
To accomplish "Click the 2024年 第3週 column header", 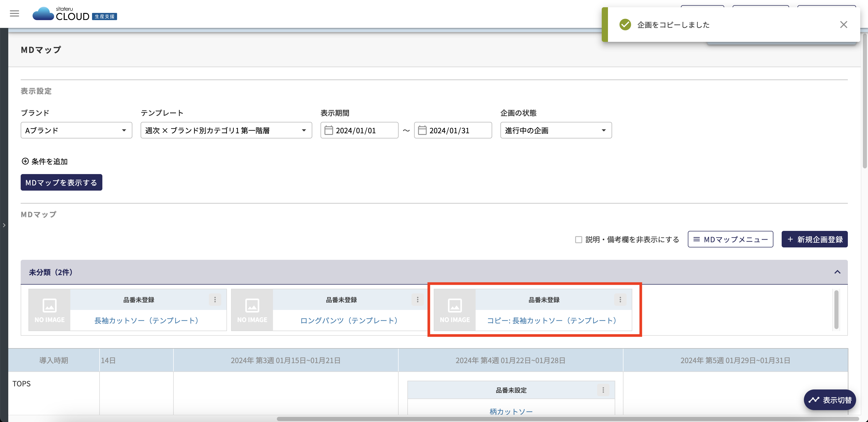I will tap(286, 360).
